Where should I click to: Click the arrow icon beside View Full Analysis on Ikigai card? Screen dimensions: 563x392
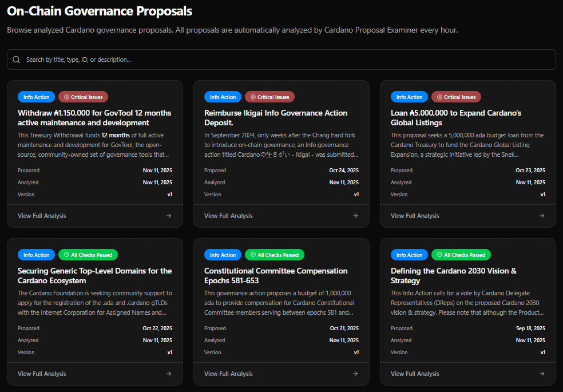pos(355,215)
